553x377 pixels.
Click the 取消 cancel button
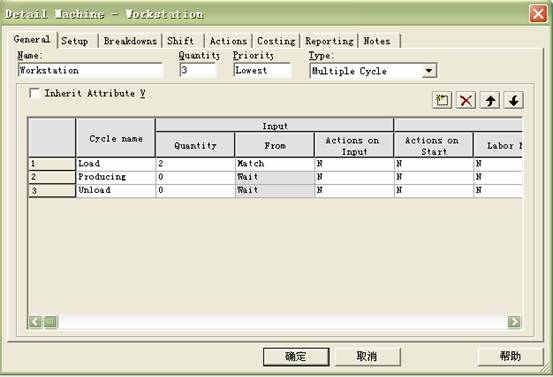(x=367, y=357)
